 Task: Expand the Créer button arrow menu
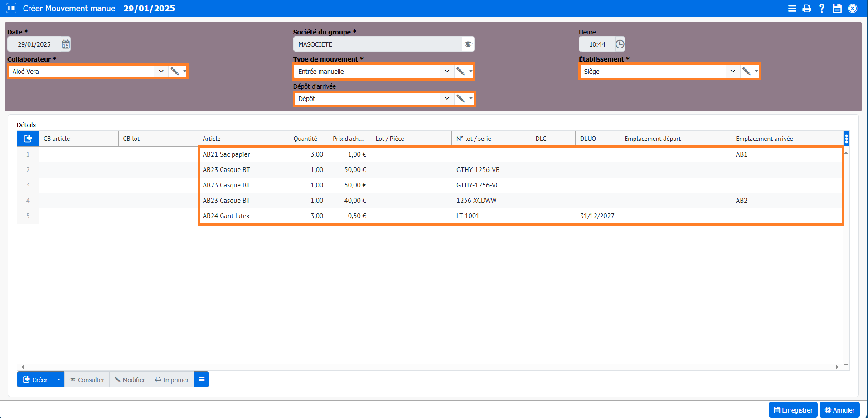tap(59, 380)
